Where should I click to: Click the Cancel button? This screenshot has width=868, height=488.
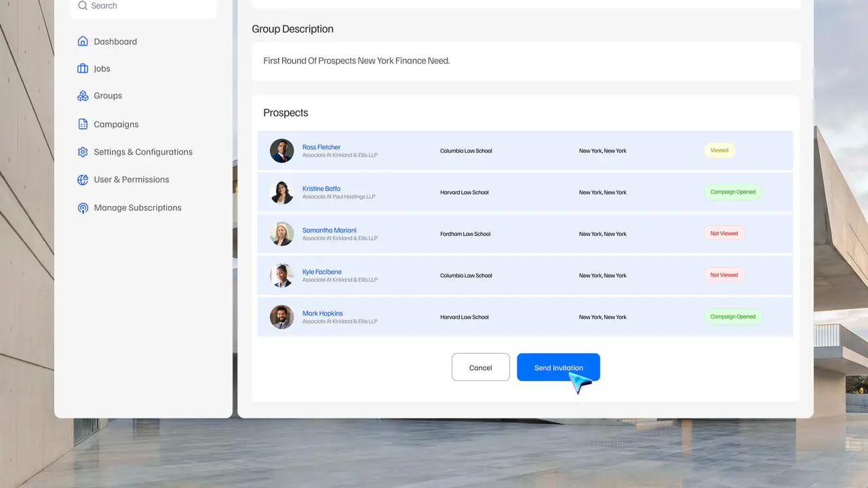click(481, 367)
